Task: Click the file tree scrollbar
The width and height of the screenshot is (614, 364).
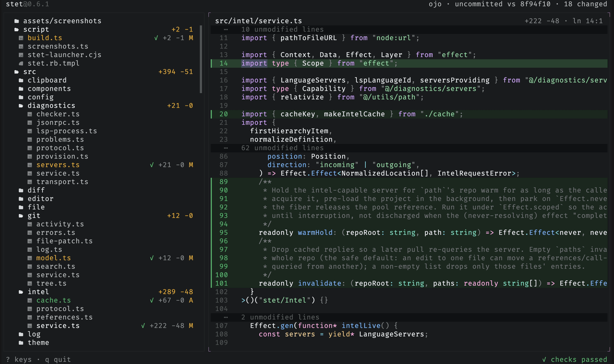Action: click(x=201, y=59)
